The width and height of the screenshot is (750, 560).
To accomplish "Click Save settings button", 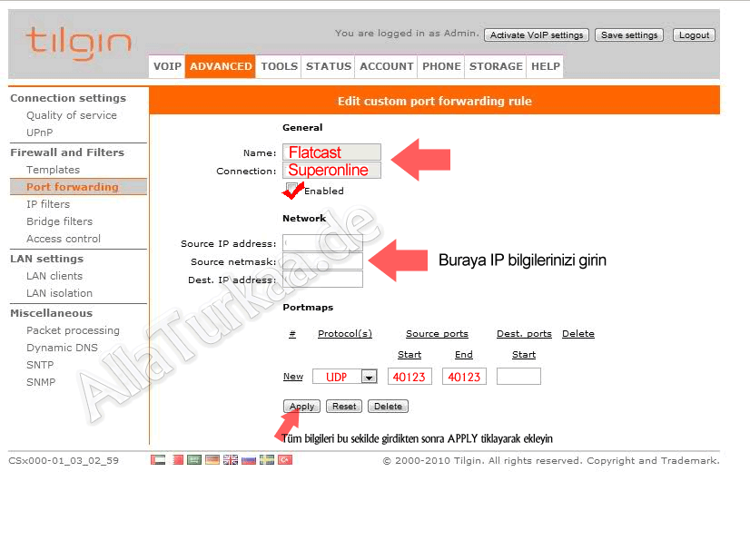I will [x=629, y=35].
